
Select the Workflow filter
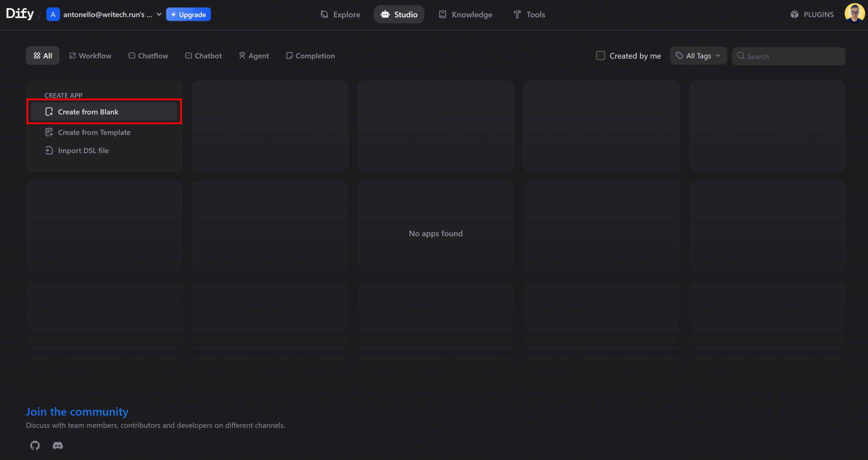coord(90,56)
